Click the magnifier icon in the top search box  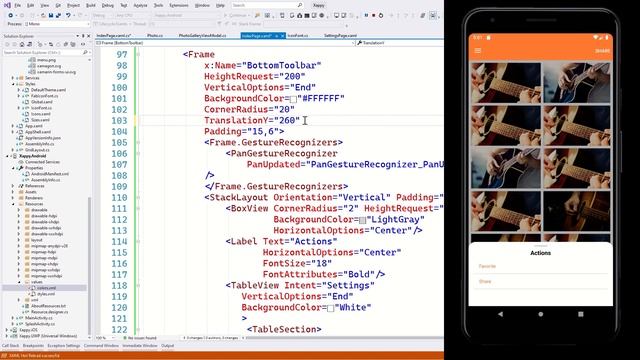(300, 5)
